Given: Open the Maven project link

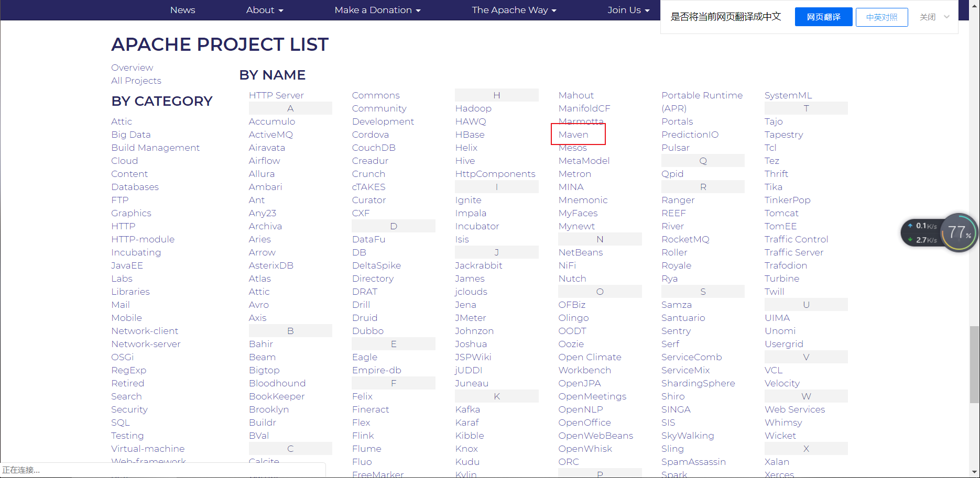Looking at the screenshot, I should point(573,135).
